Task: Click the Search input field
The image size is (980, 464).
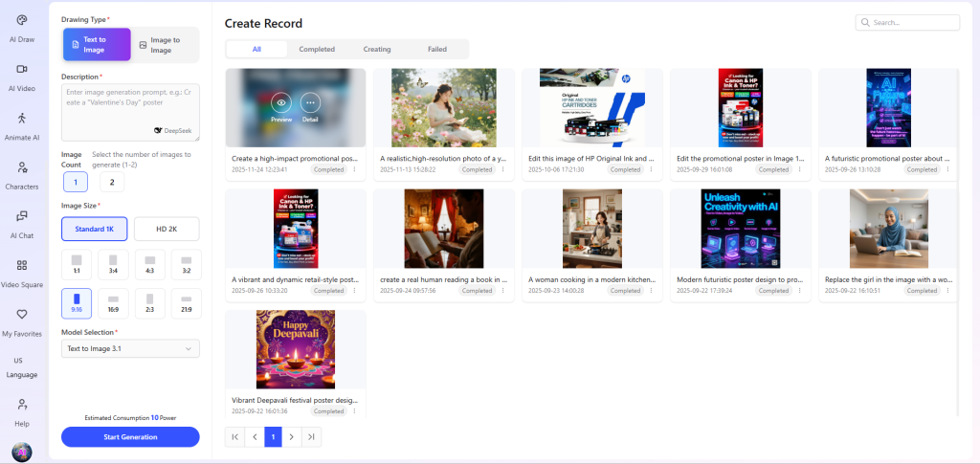Action: click(x=908, y=22)
